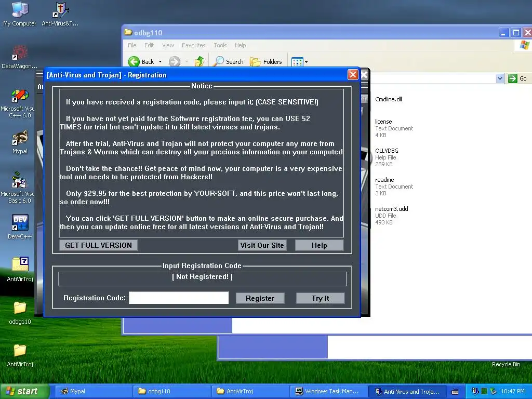Open the odbg110 folder on desktop
532x399 pixels.
point(20,312)
